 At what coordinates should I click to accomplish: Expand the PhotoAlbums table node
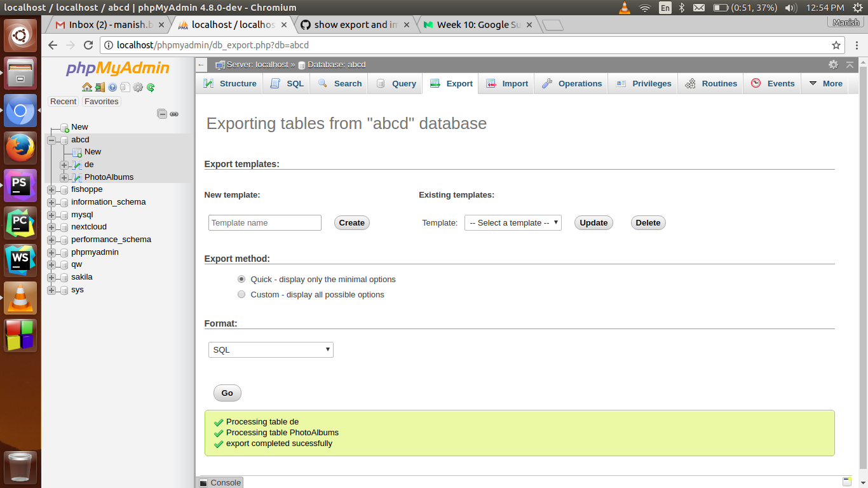(x=64, y=177)
